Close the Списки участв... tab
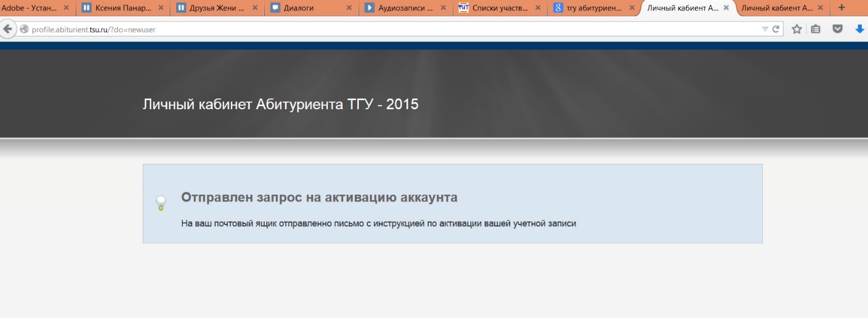 pos(538,8)
